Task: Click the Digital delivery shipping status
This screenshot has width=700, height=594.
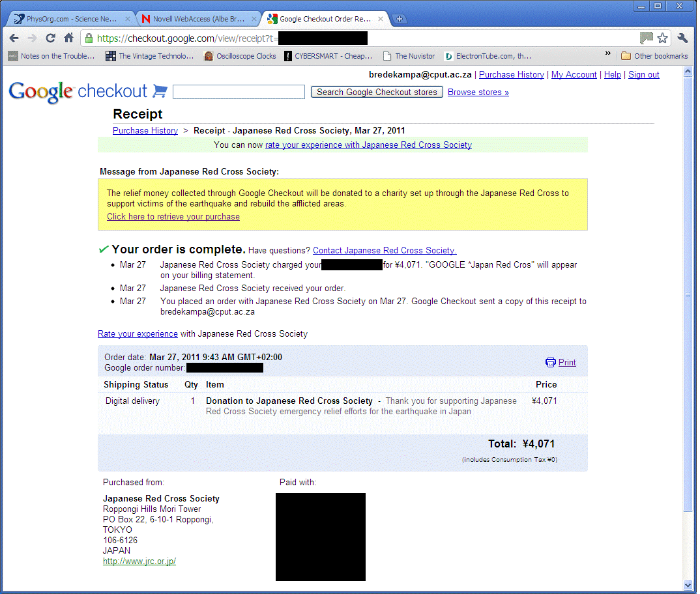Action: point(132,401)
